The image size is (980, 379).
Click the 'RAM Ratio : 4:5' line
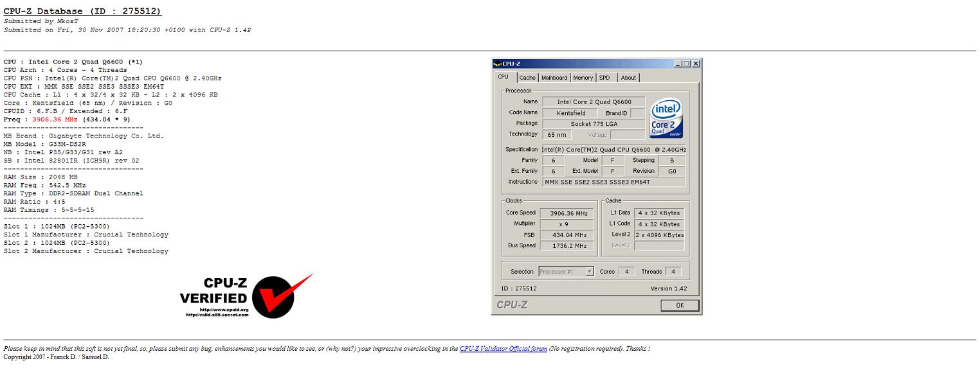pyautogui.click(x=35, y=202)
